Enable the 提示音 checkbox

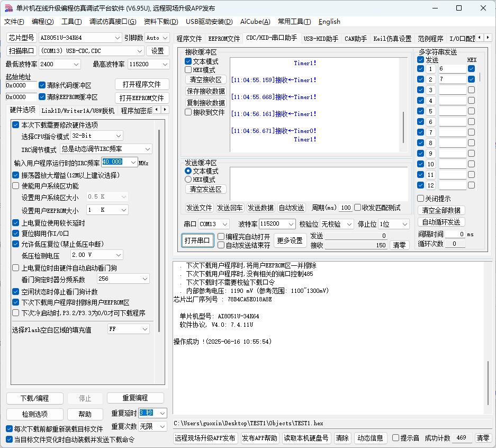click(395, 438)
